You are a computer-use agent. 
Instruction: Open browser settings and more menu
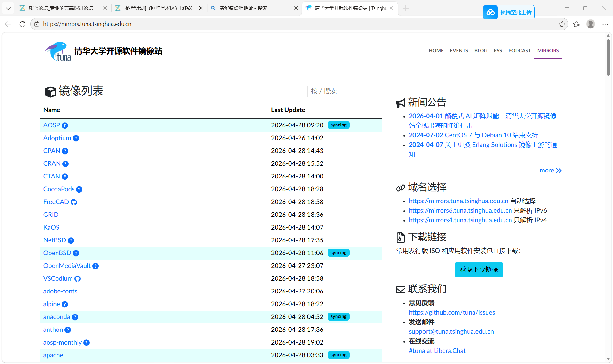605,24
